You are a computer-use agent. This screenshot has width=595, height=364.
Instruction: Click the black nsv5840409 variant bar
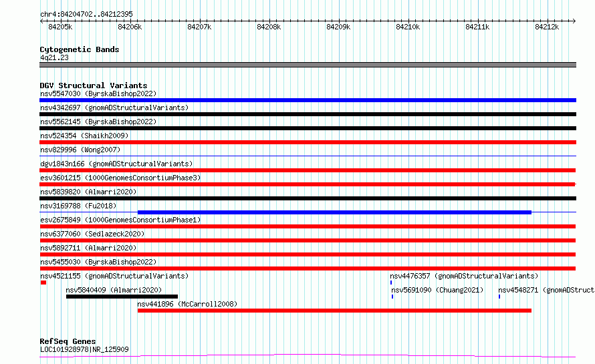coord(122,297)
